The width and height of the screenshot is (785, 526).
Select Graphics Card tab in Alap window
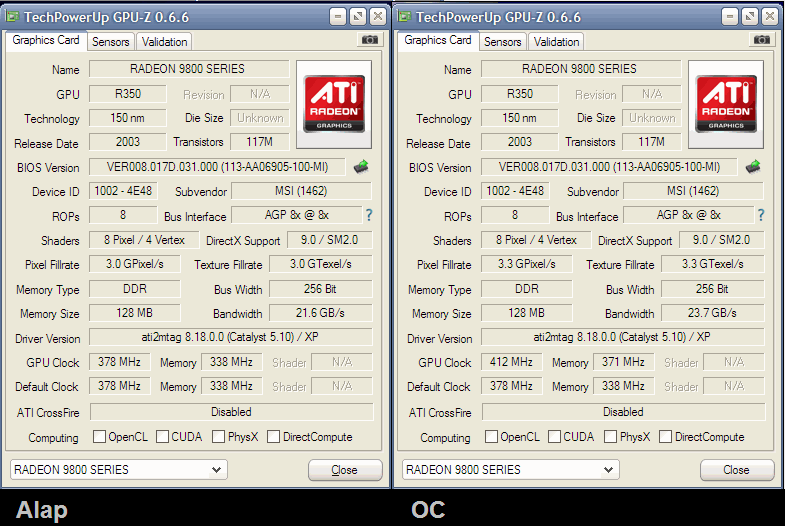point(46,40)
